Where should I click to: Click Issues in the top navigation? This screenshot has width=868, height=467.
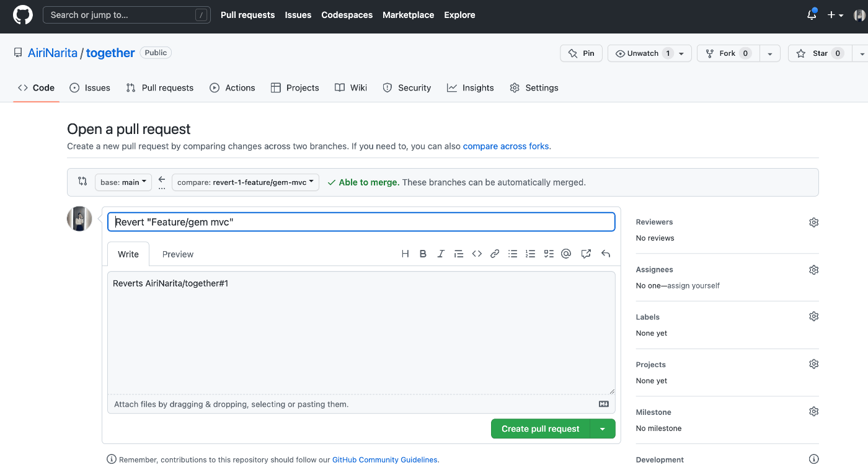298,15
